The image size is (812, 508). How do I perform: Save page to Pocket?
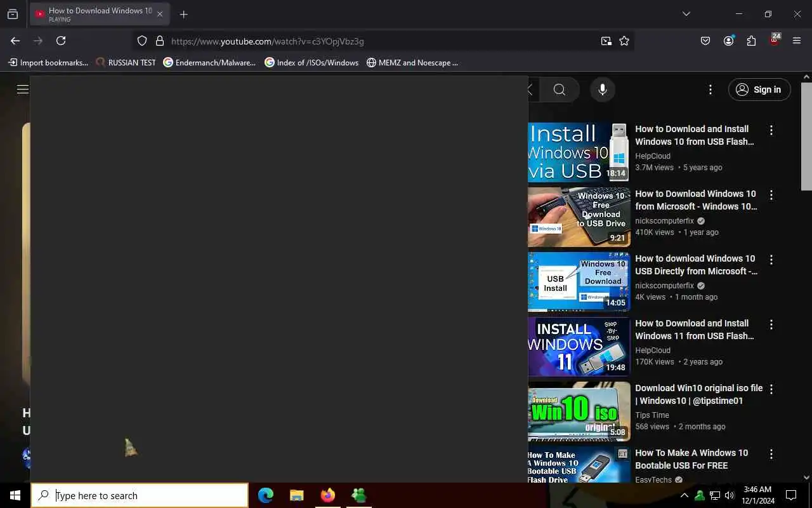click(x=705, y=41)
